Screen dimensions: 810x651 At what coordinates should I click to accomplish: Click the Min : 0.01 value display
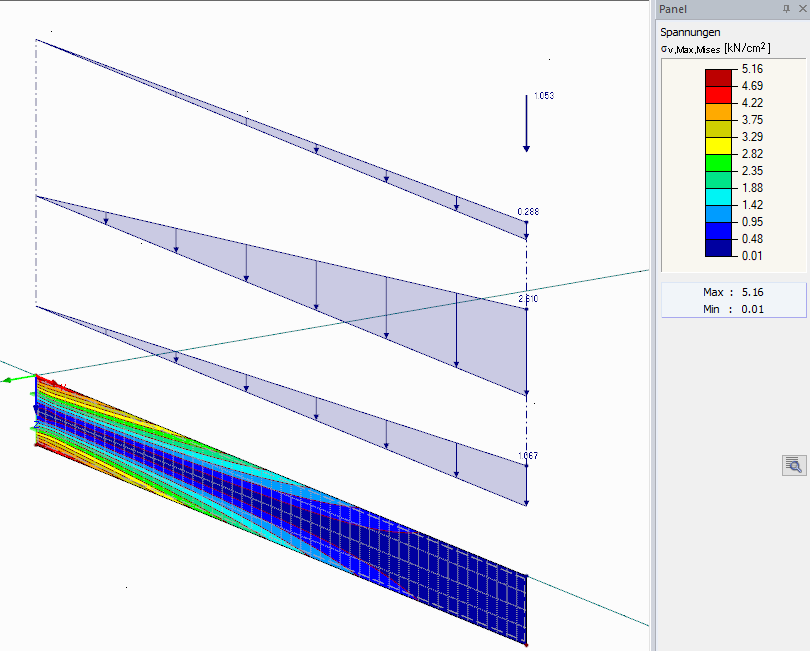[733, 307]
